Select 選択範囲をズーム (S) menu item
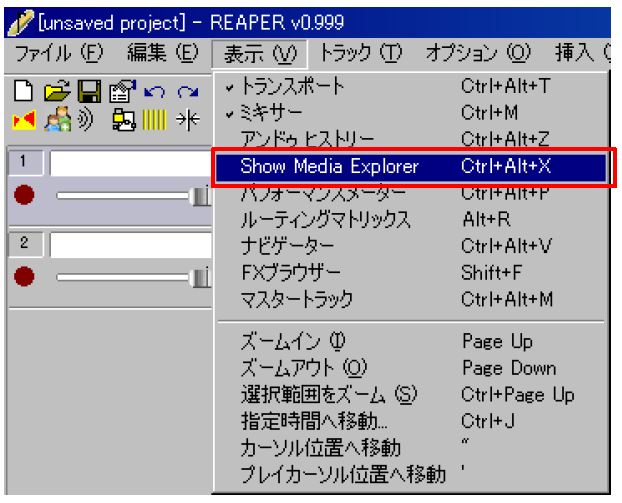The image size is (622, 503). (411, 395)
